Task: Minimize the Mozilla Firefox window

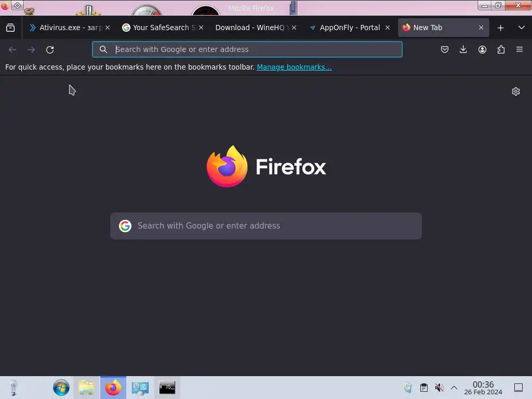Action: [485, 5]
